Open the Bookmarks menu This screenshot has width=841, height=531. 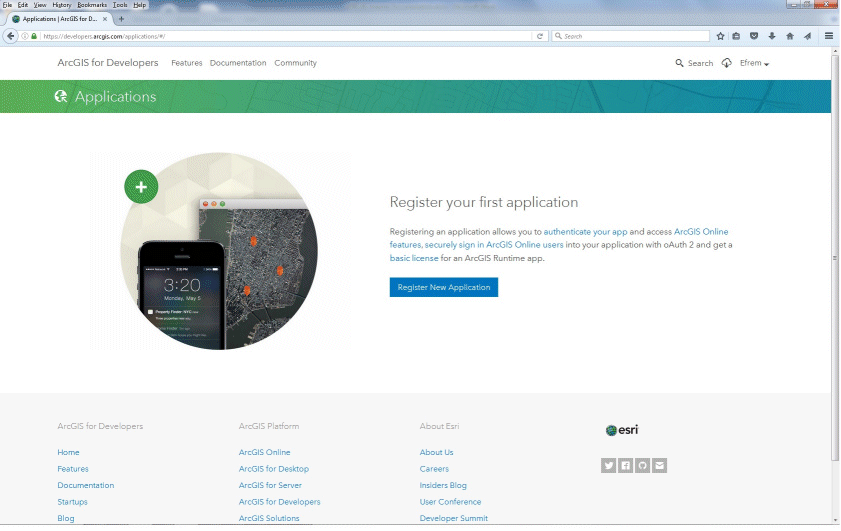(x=92, y=5)
